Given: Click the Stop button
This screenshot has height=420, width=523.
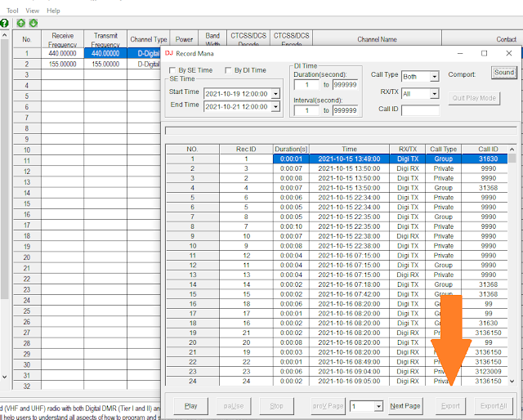Looking at the screenshot, I should [276, 406].
